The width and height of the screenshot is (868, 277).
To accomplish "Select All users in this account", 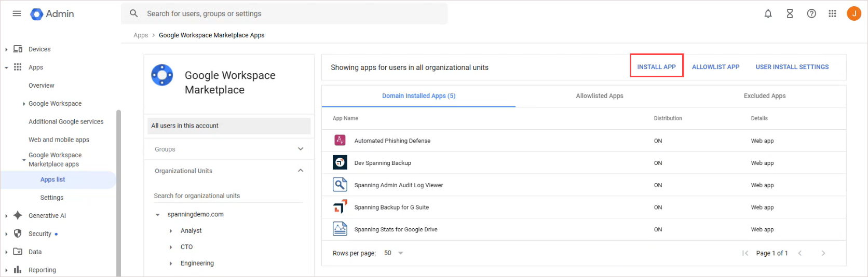I will (229, 126).
